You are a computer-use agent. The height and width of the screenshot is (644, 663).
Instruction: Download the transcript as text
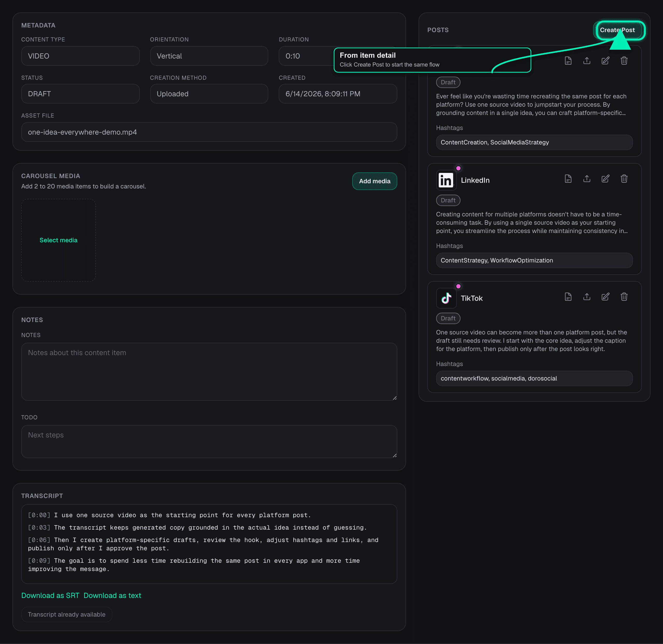(112, 595)
